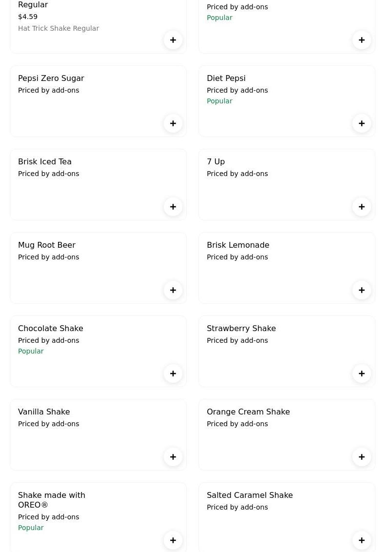Open the Diet Pepsi item title
This screenshot has width=392, height=552.
[226, 78]
